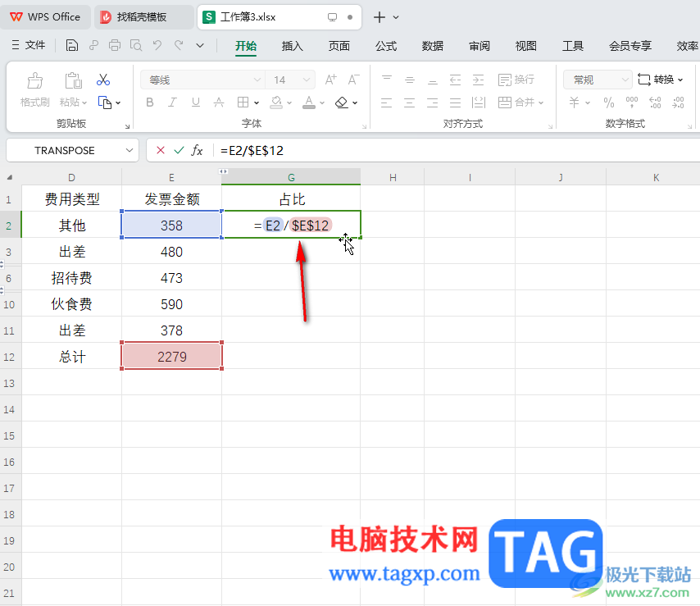Open Print Preview icon
This screenshot has height=606, width=700.
coord(136,45)
